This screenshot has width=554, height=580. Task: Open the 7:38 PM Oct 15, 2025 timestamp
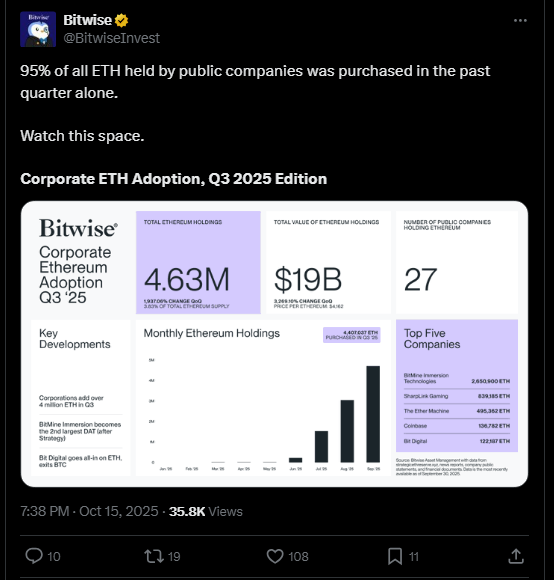(x=89, y=511)
